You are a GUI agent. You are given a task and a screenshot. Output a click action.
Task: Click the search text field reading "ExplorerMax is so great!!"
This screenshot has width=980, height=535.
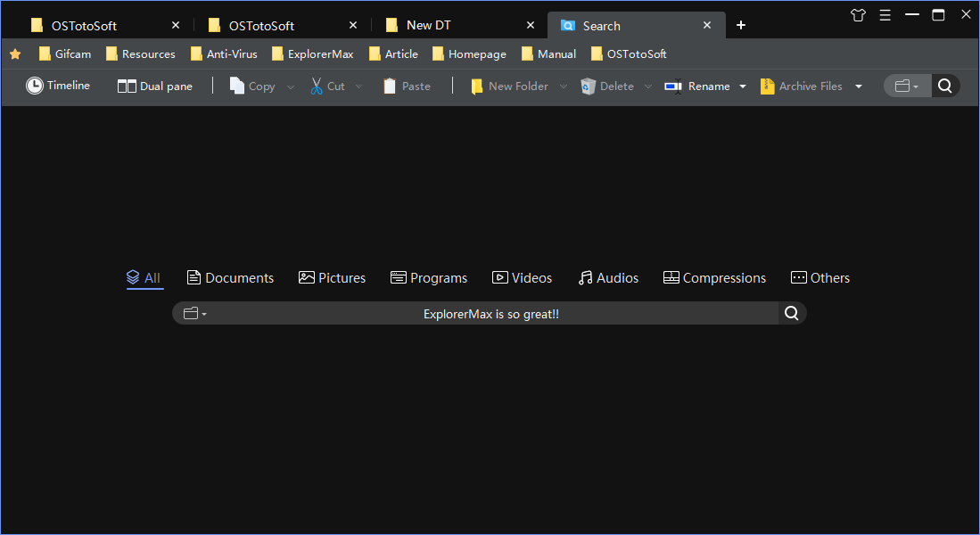491,314
